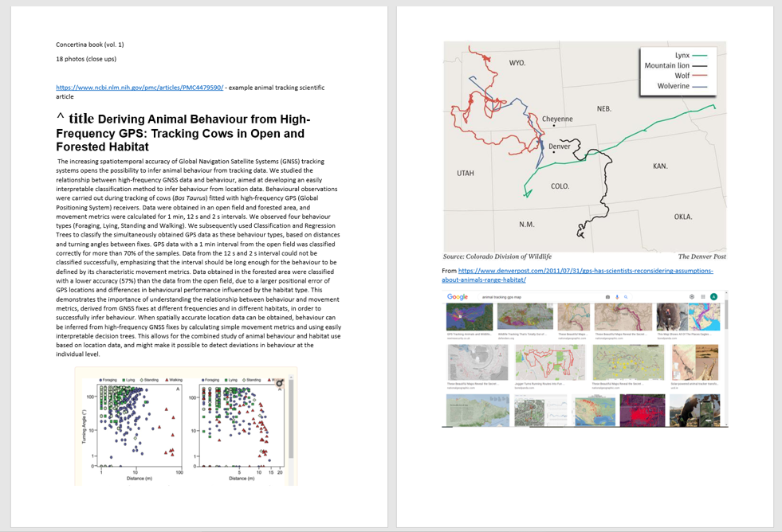Click the zoom magnifier icon on scatter chart

(280, 383)
